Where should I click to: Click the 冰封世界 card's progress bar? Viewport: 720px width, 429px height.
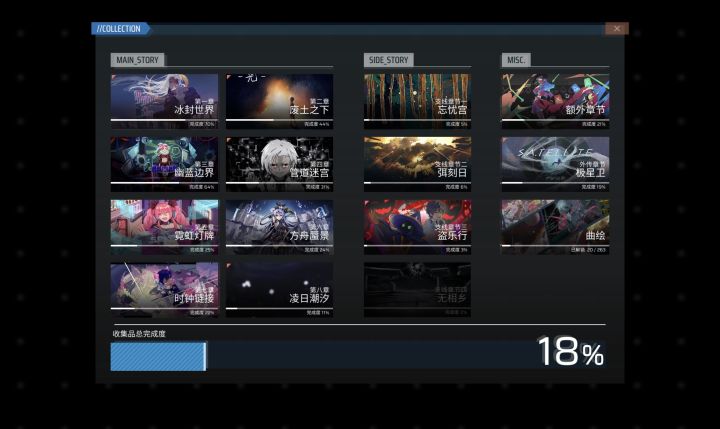coord(164,120)
